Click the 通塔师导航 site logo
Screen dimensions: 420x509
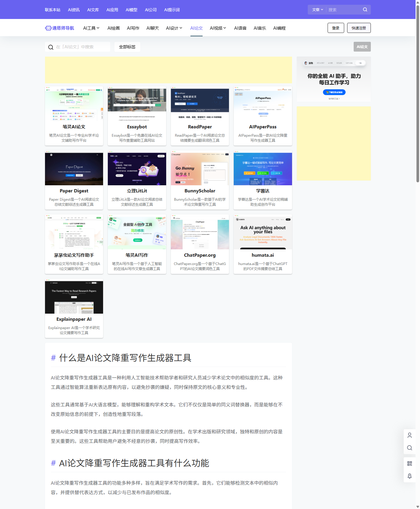tap(60, 28)
